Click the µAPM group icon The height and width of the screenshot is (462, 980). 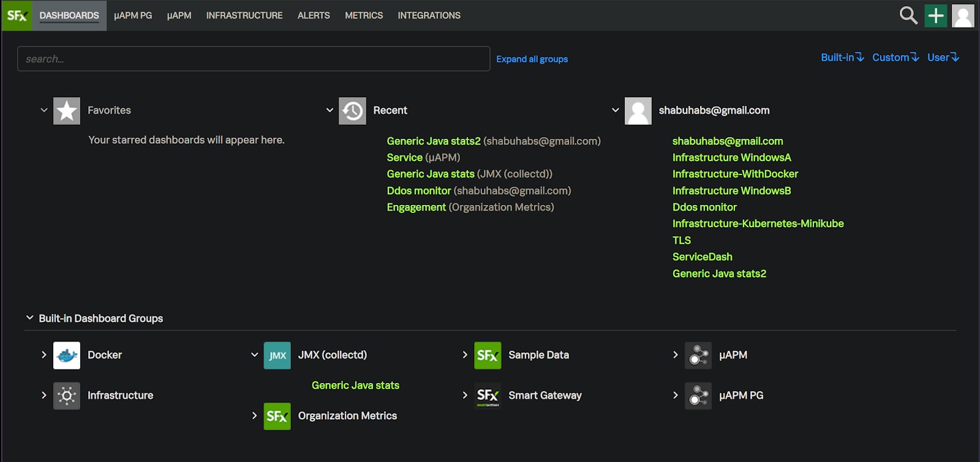(x=698, y=356)
